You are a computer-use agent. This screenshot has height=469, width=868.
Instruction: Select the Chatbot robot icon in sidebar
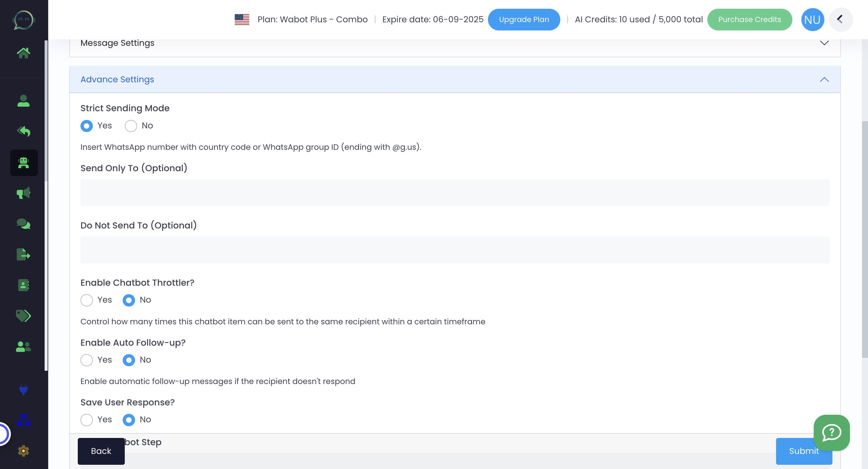(24, 163)
